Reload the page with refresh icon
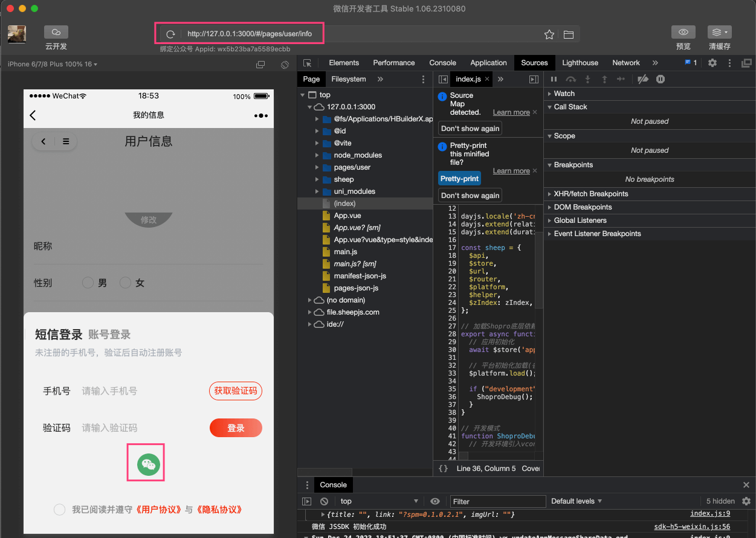Viewport: 756px width, 538px height. pos(171,34)
